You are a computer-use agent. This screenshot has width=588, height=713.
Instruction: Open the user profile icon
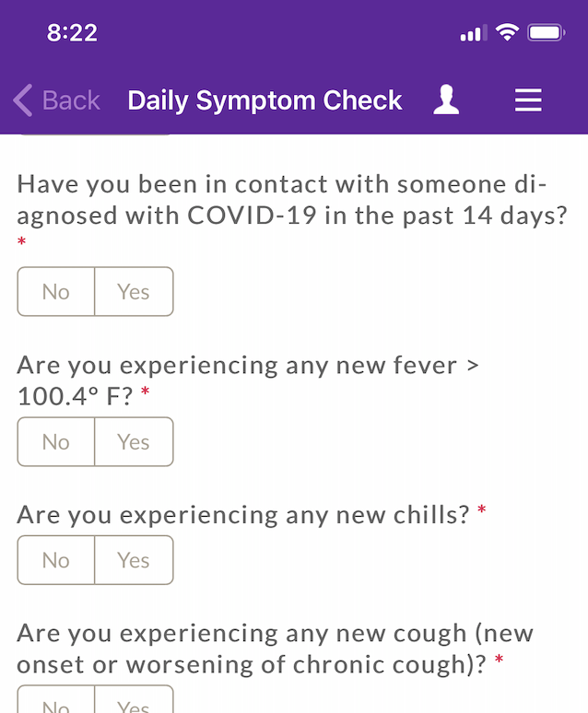coord(446,99)
